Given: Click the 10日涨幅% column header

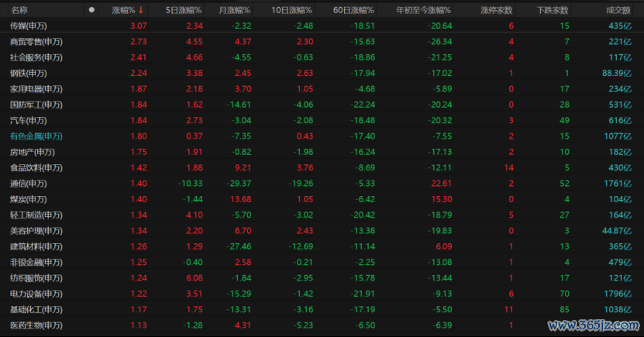Looking at the screenshot, I should [x=291, y=10].
